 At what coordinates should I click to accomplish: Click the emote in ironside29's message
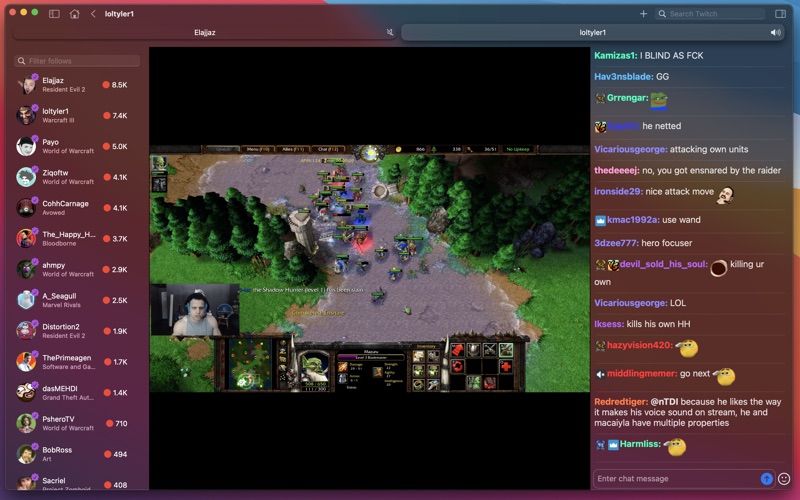[x=726, y=195]
